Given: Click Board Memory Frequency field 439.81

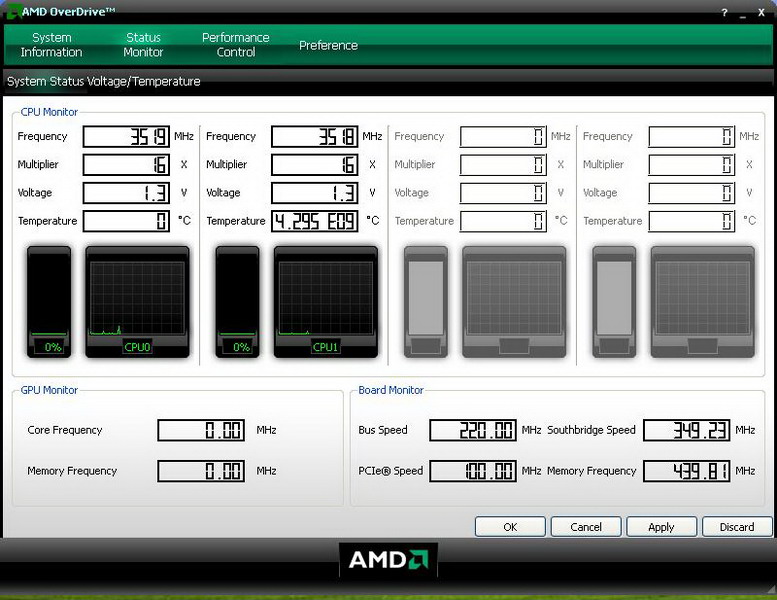Looking at the screenshot, I should click(687, 471).
